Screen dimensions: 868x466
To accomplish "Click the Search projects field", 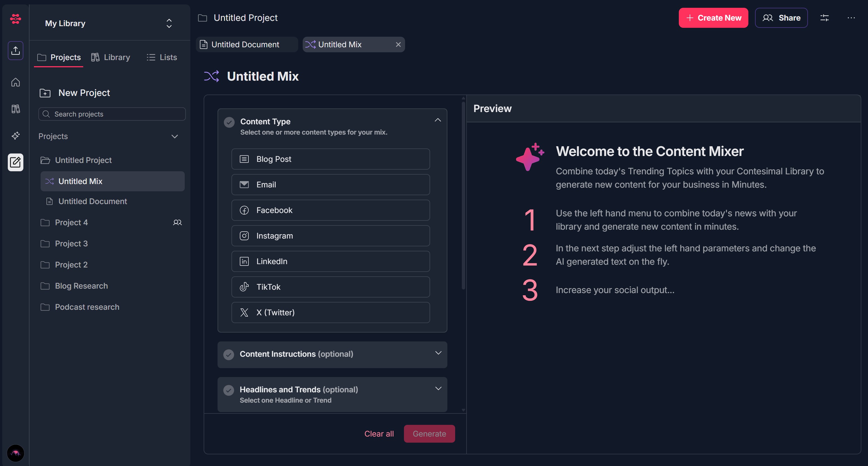I will click(112, 114).
